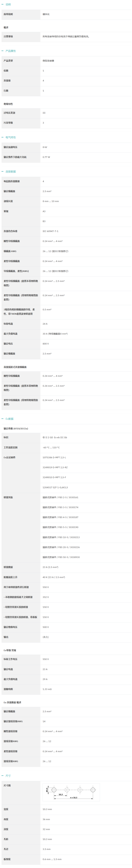Click the 额定参数 (ATEX/IECEx) subheading
The height and width of the screenshot is (868, 132).
[16, 429]
